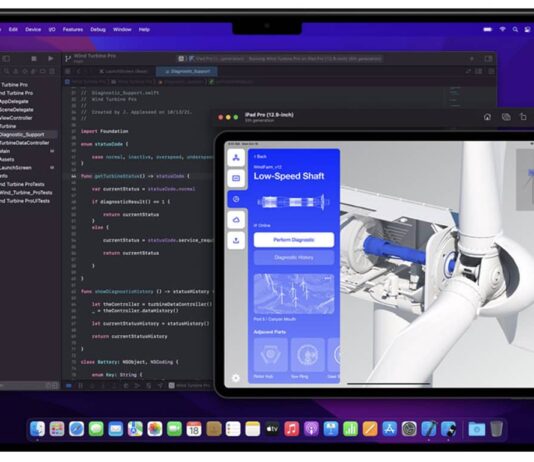Open Podcasts from the Dock
Viewport: 534px width, 462px height.
click(x=311, y=429)
